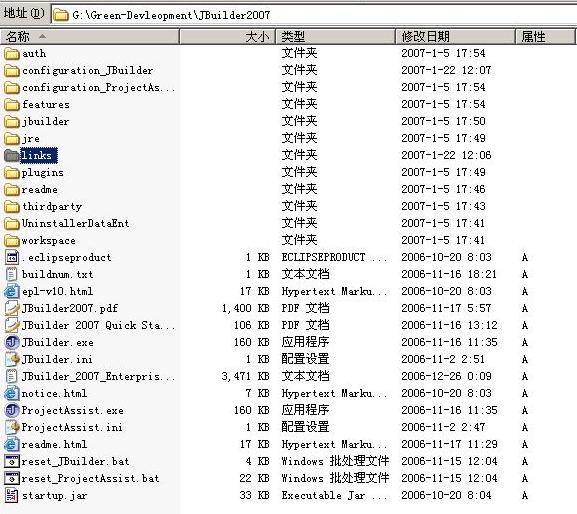Click the file name JBuilder2007.pdf

(x=70, y=309)
